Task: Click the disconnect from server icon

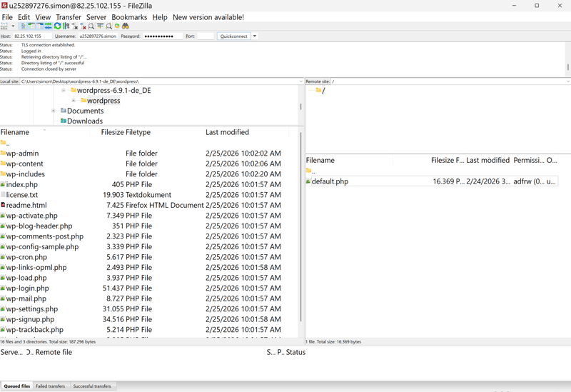Action: [84, 26]
